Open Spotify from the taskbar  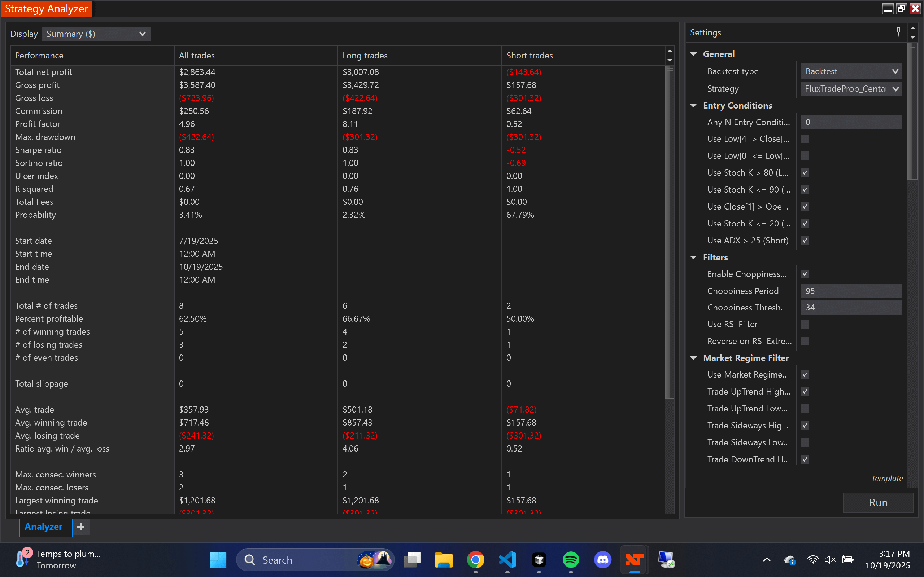pyautogui.click(x=570, y=559)
